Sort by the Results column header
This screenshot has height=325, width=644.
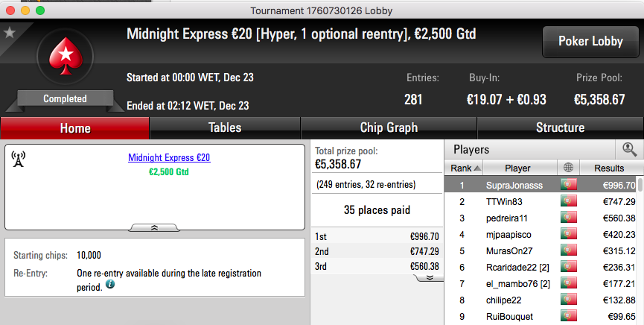pyautogui.click(x=609, y=168)
